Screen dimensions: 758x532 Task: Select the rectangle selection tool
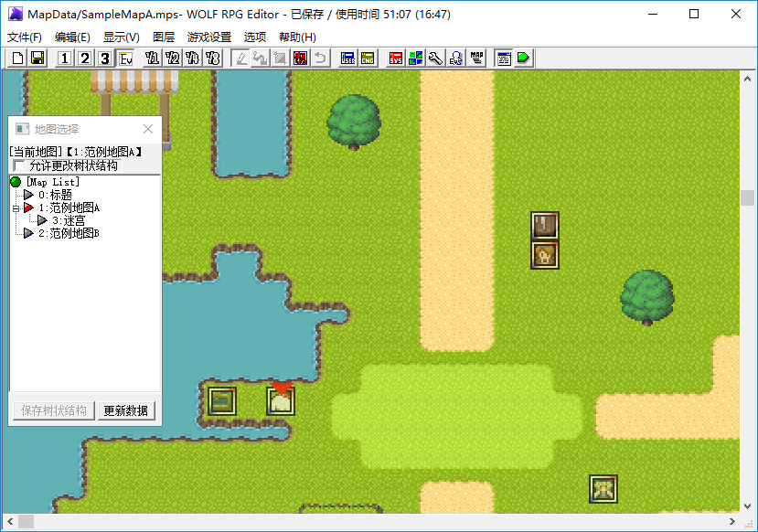click(x=280, y=59)
